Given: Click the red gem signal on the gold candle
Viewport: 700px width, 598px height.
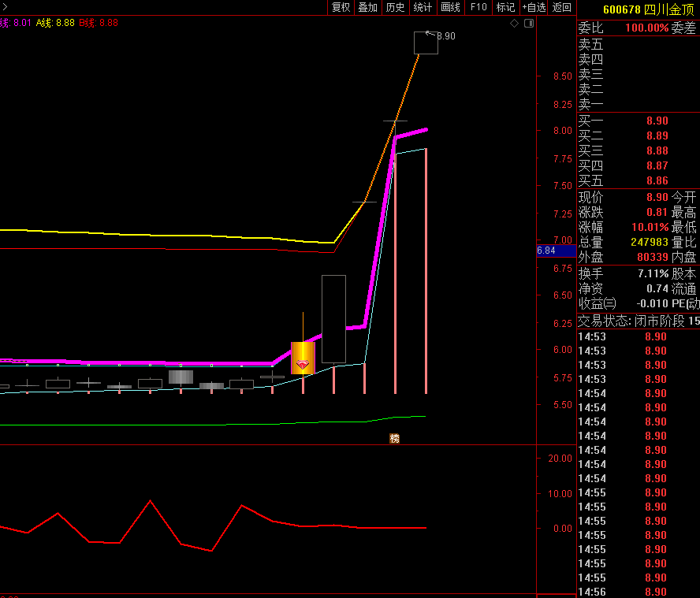Looking at the screenshot, I should (303, 365).
